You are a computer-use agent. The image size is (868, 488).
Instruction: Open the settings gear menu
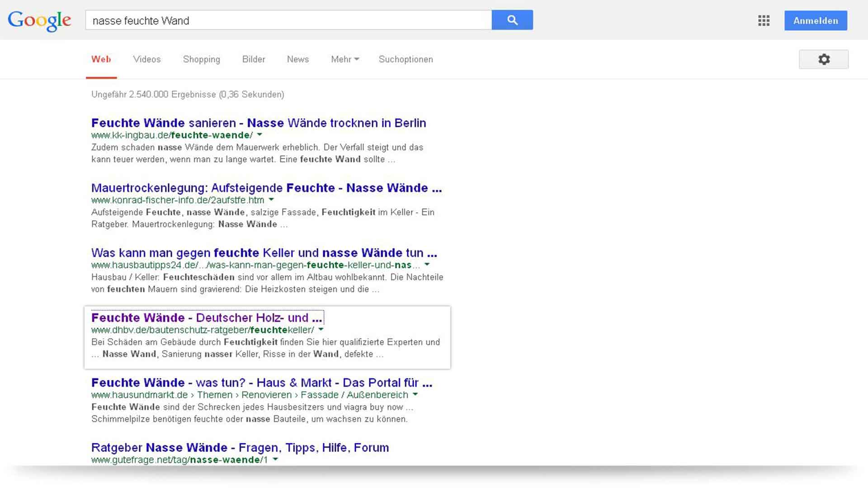click(x=824, y=59)
